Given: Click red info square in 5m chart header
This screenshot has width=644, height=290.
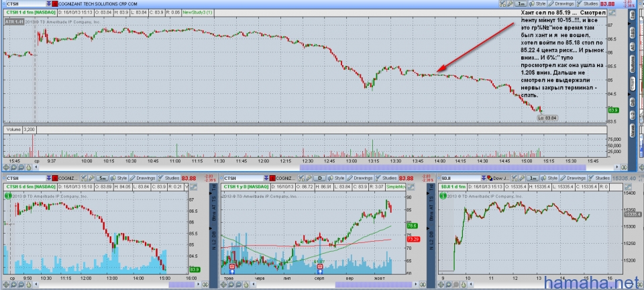Looking at the screenshot, I should click(x=55, y=179).
